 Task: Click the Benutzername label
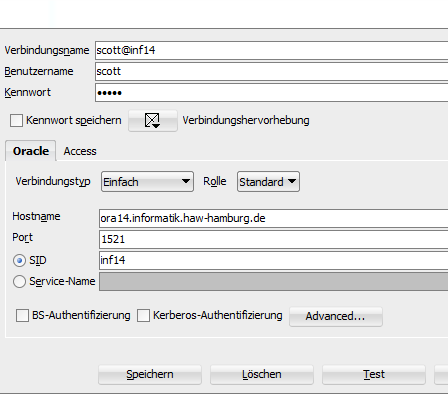click(39, 71)
